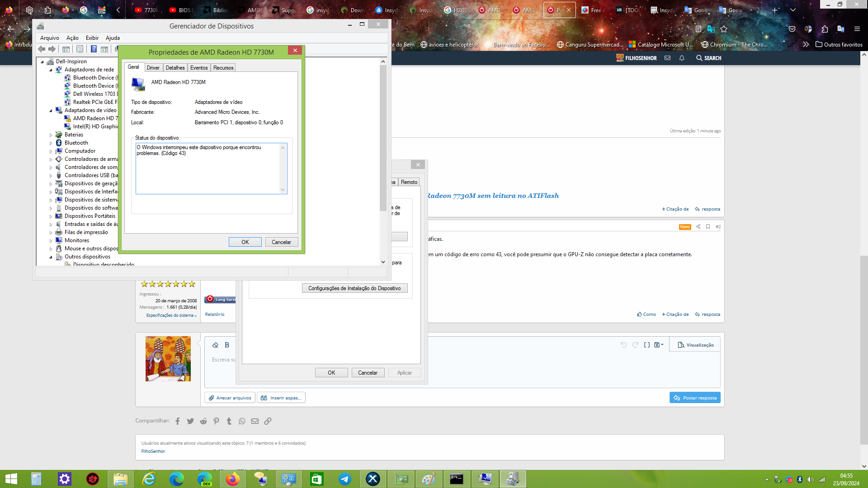Click the FILHOSENHOR user menu
The width and height of the screenshot is (868, 488).
pos(637,58)
